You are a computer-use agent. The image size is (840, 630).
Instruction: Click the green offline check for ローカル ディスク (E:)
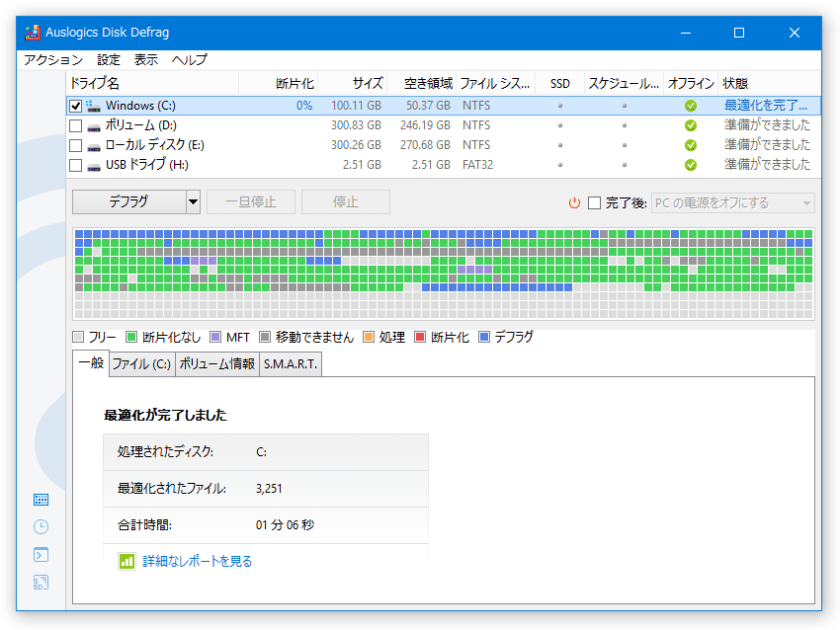click(691, 145)
